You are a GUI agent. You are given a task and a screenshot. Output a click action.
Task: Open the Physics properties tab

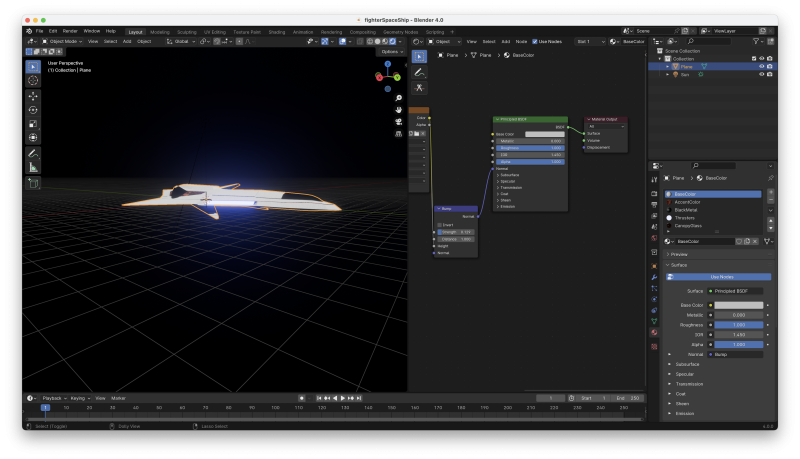click(654, 299)
